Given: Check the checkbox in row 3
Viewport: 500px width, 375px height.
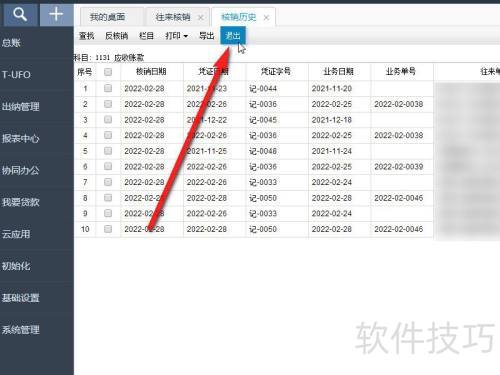Looking at the screenshot, I should point(108,119).
